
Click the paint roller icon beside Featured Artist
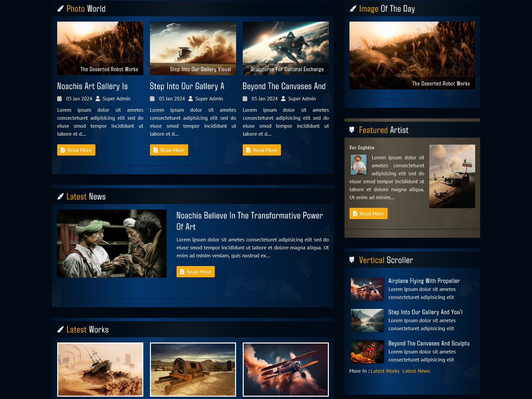click(x=352, y=130)
